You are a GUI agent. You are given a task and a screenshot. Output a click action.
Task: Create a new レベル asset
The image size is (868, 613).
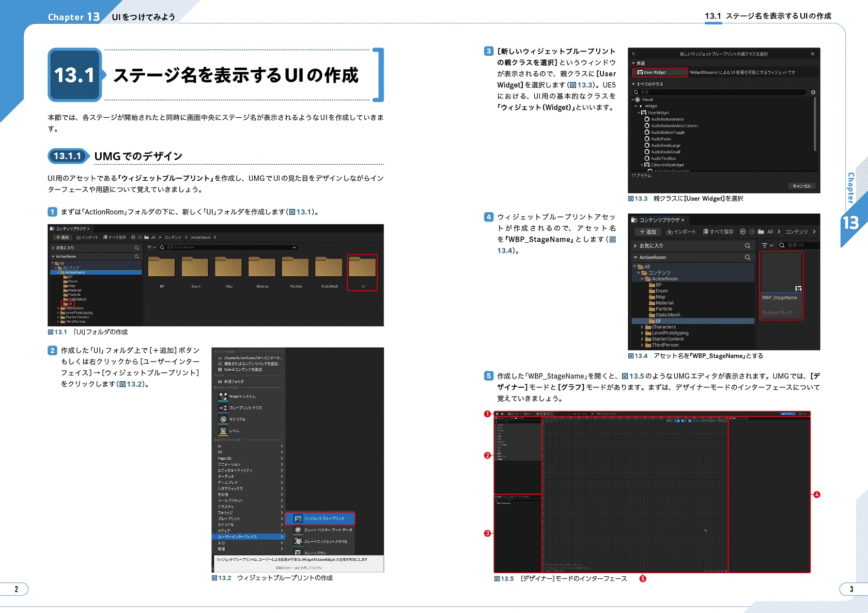(234, 431)
